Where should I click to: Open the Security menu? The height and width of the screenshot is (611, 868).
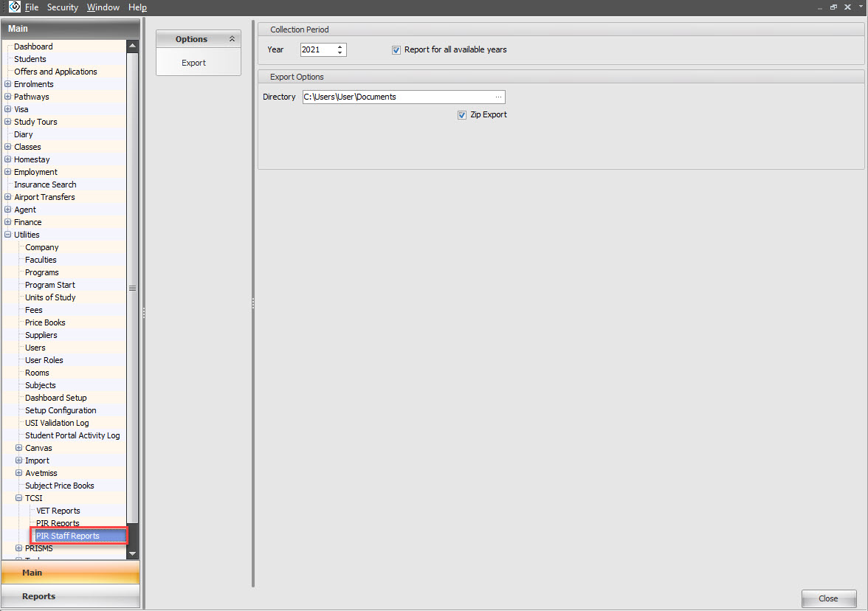(x=62, y=7)
